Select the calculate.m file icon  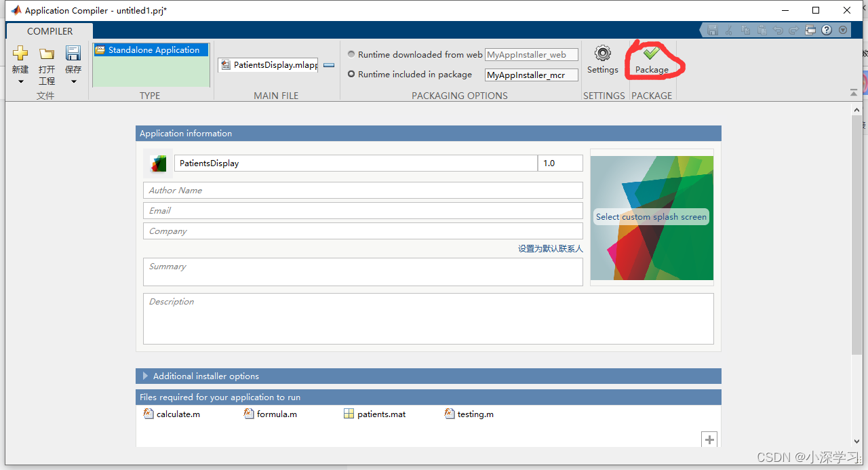149,413
